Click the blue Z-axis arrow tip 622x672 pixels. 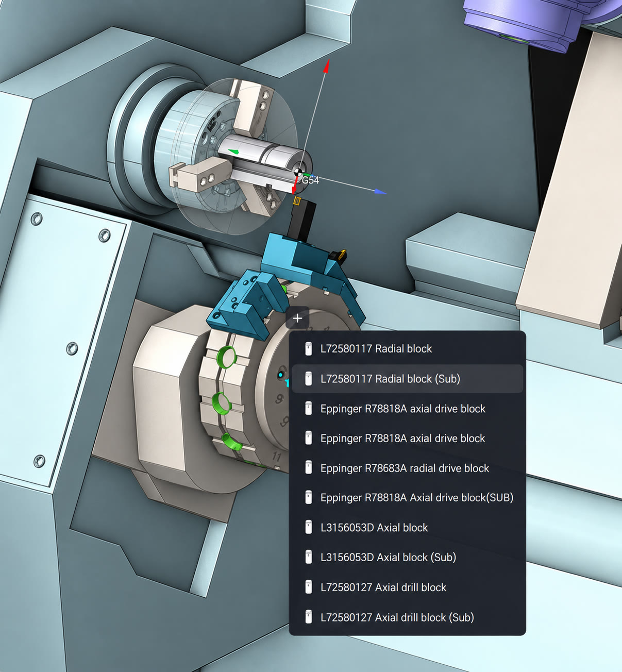pos(380,192)
